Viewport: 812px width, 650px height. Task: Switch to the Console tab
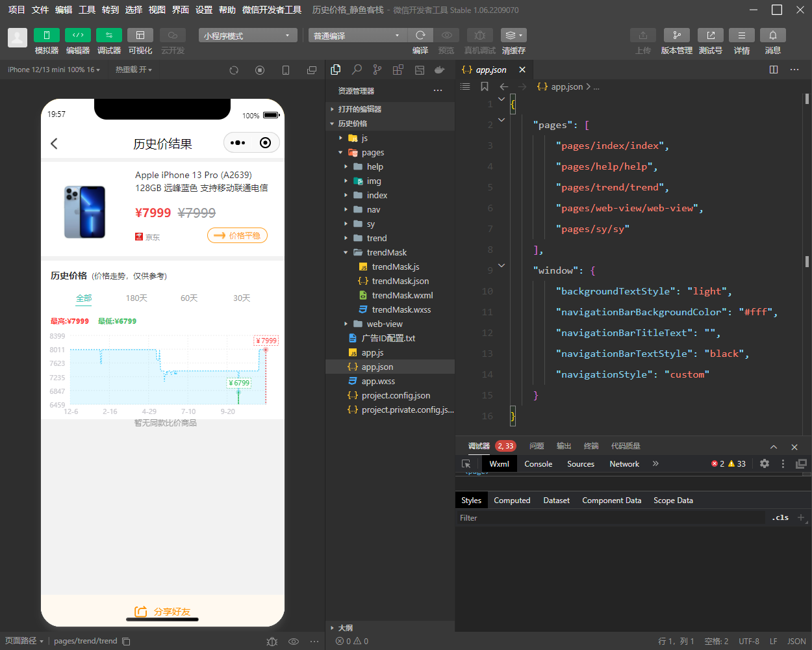538,464
